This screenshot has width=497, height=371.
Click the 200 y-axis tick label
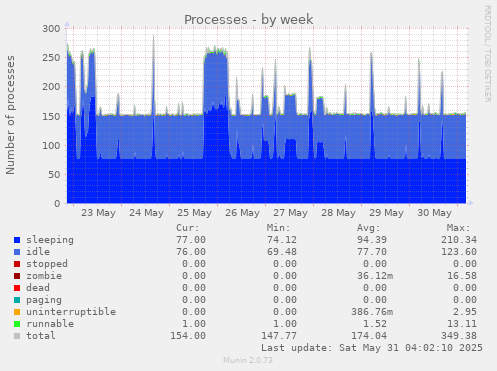(x=51, y=87)
